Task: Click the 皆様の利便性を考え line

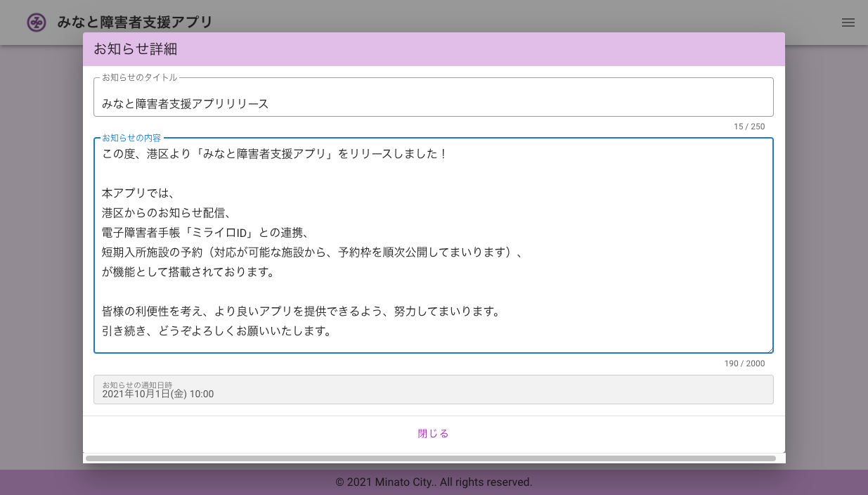Action: coord(301,311)
